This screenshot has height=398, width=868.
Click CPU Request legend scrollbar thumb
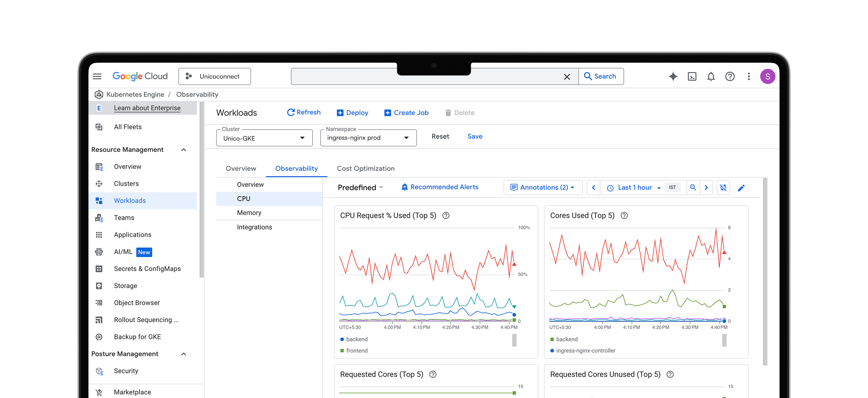pyautogui.click(x=514, y=340)
